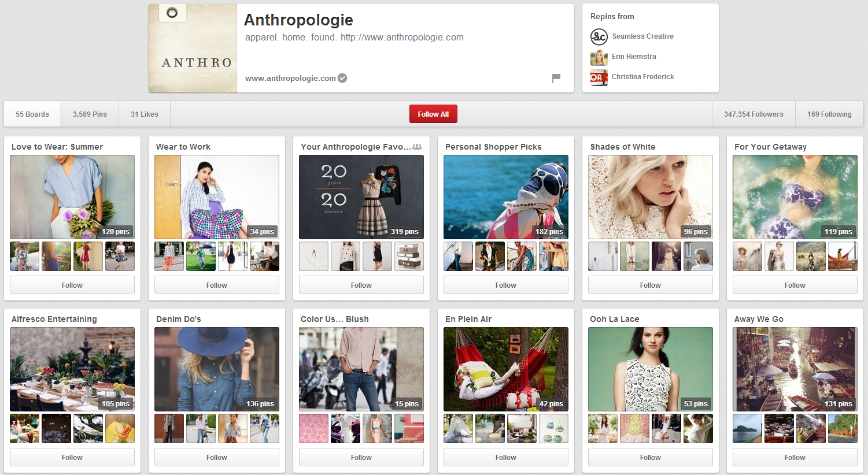Open Ooh La Lace cover with 53 pins
Image resolution: width=868 pixels, height=475 pixels.
[651, 369]
